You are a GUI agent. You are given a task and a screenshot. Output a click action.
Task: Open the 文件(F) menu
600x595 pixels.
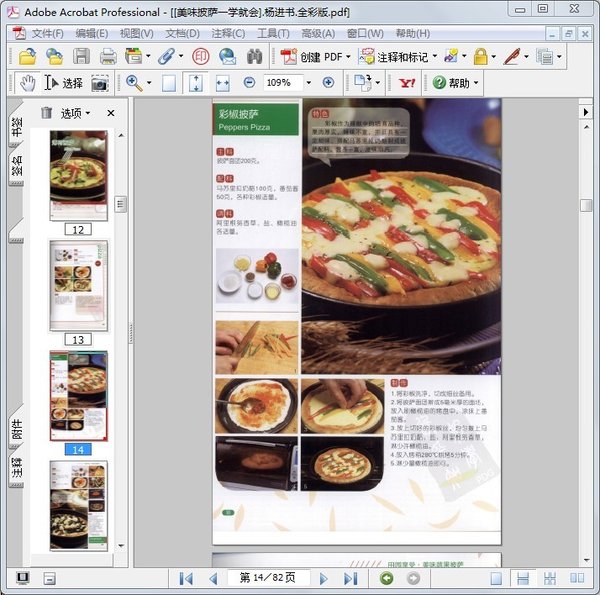pyautogui.click(x=46, y=33)
